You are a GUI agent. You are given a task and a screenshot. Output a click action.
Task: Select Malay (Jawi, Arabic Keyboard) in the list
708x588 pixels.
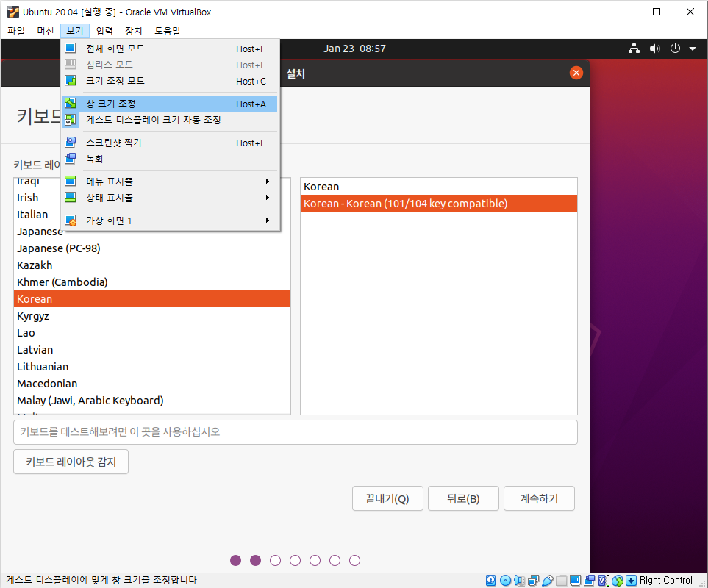[151, 401]
